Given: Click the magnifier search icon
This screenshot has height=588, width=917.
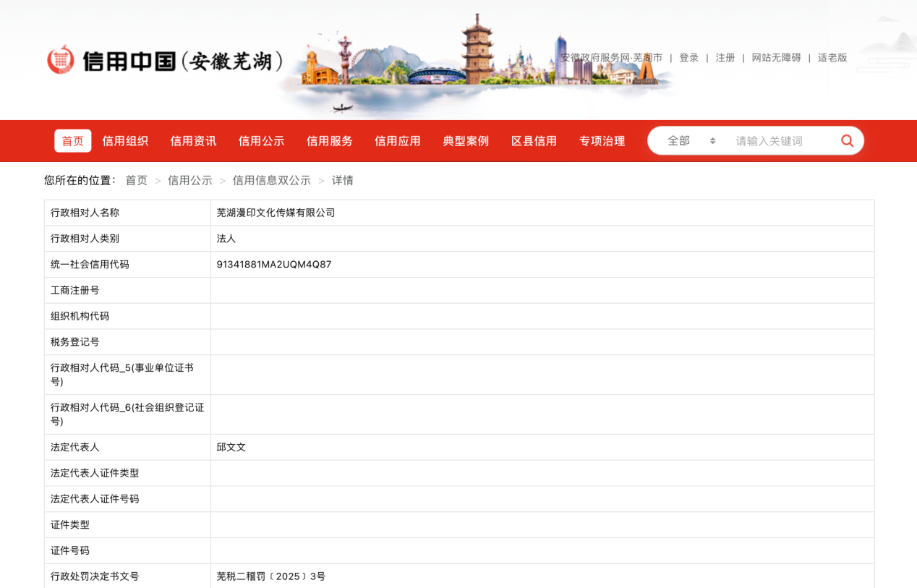Looking at the screenshot, I should coord(847,141).
